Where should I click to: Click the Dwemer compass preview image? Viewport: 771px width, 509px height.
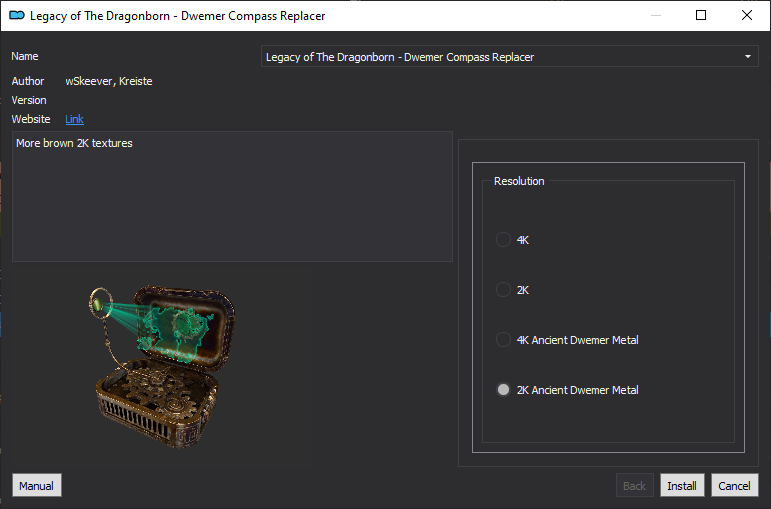click(162, 366)
